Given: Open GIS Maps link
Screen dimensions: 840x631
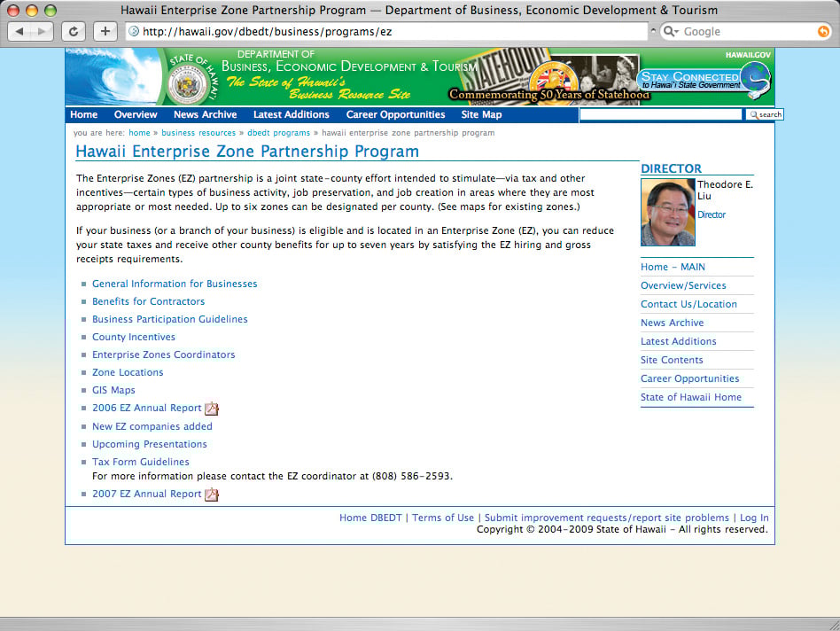Looking at the screenshot, I should click(x=113, y=390).
